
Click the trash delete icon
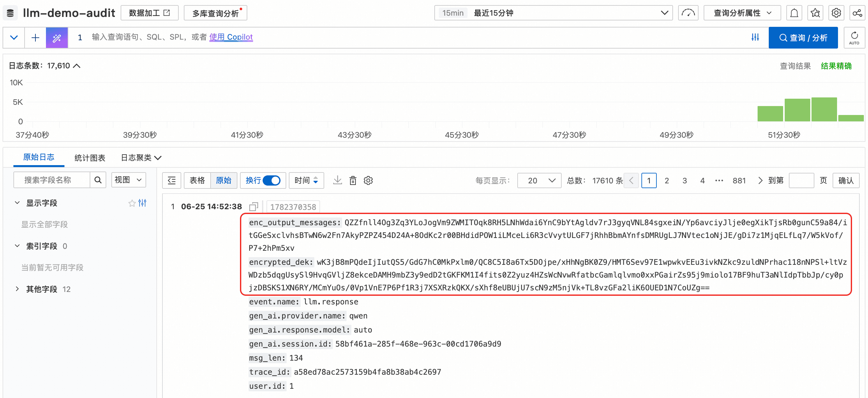pos(352,180)
